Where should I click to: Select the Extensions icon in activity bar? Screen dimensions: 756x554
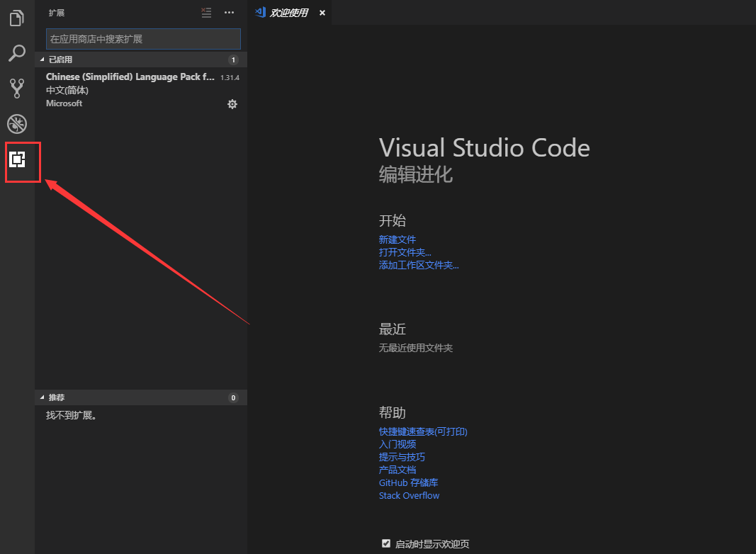pos(17,159)
